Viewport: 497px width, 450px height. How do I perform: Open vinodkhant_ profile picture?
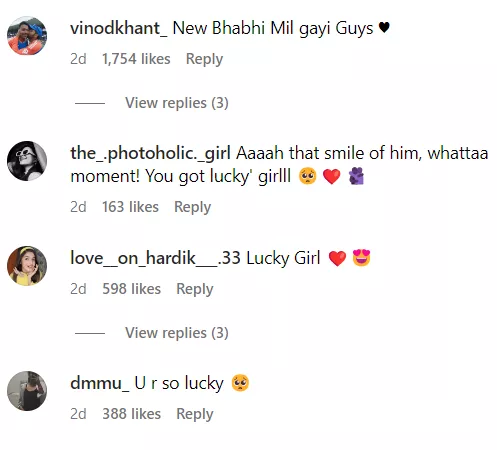coord(27,36)
